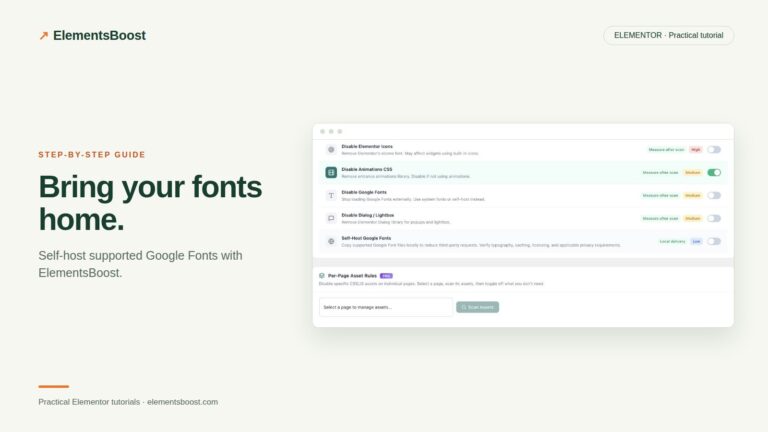Click the Per-Page Asset Rules shield icon

(x=322, y=276)
